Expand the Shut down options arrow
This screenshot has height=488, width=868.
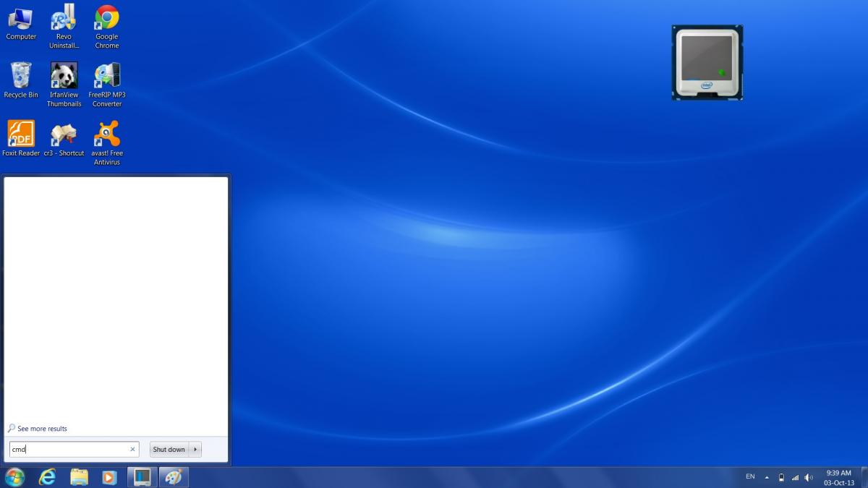(x=195, y=449)
